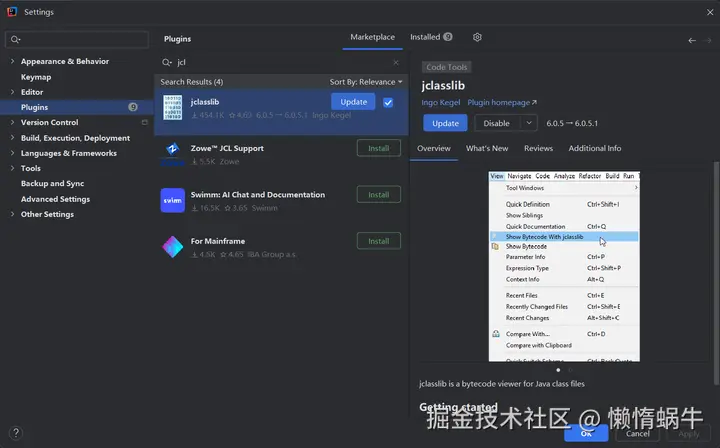The image size is (720, 448).
Task: Open the Additional Info tab
Action: 595,148
